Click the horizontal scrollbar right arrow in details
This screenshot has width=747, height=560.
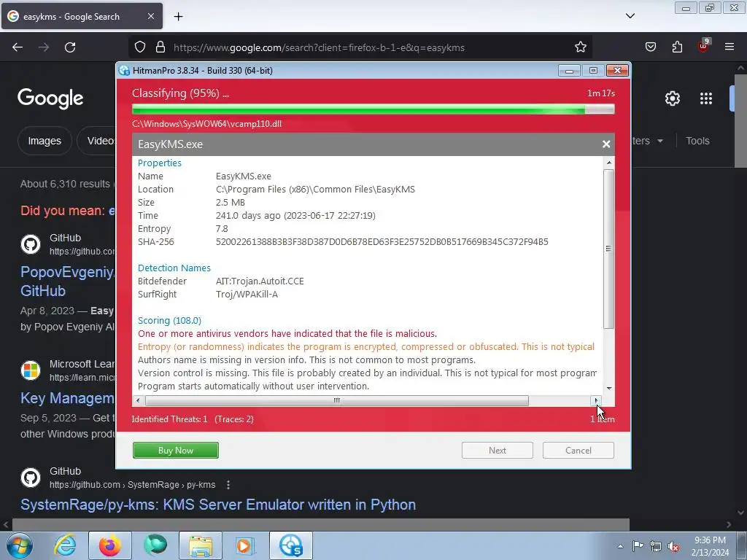[x=596, y=400]
